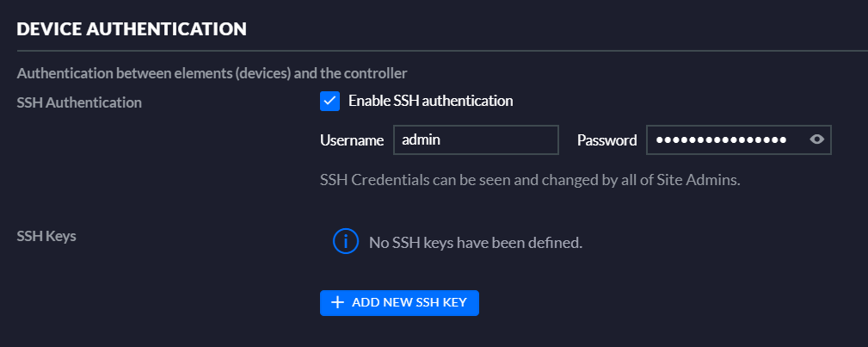Click the Username field label

click(352, 140)
